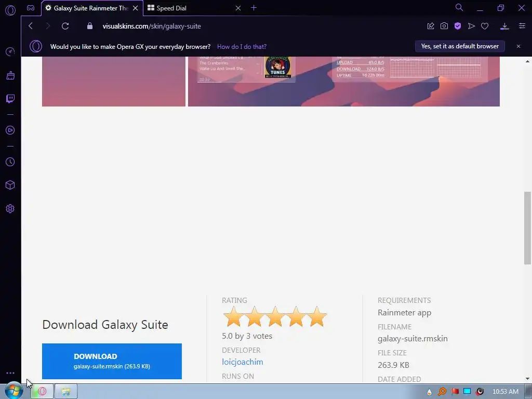Open File Explorer from taskbar
Screen dimensions: 532x399
[x=66, y=392]
